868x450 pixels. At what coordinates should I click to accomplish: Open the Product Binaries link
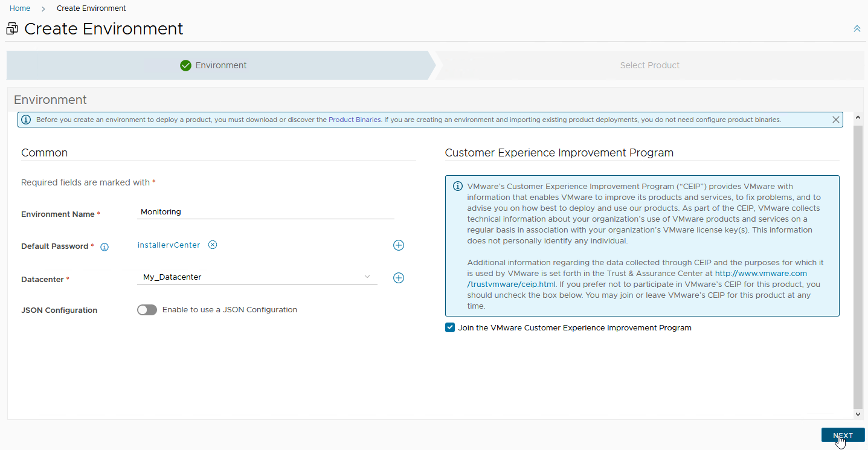click(355, 120)
